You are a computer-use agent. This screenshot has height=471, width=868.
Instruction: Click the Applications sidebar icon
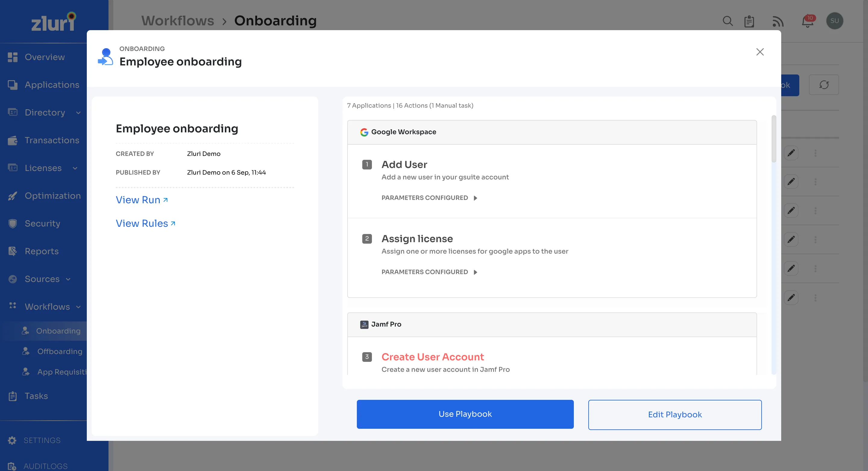pyautogui.click(x=12, y=85)
